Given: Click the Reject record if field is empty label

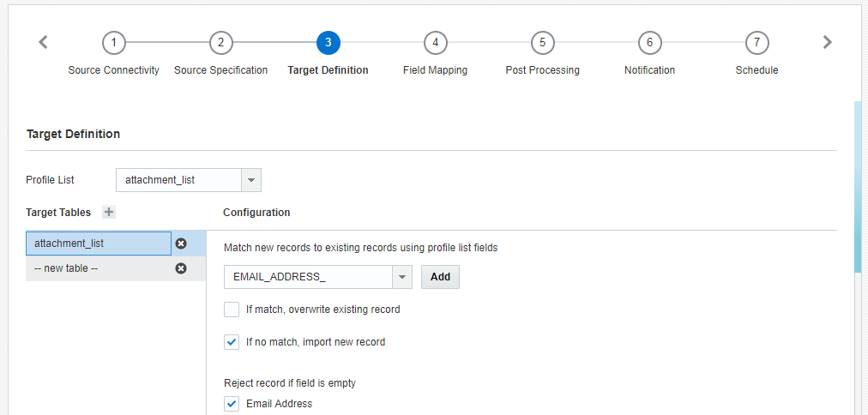Looking at the screenshot, I should coord(290,383).
